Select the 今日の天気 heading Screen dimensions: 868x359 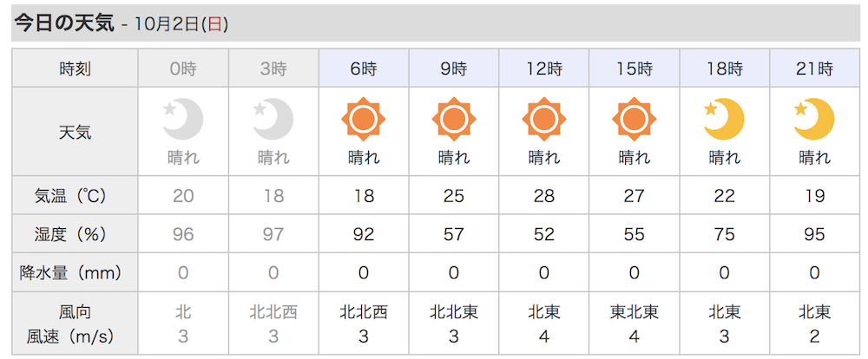tap(64, 23)
